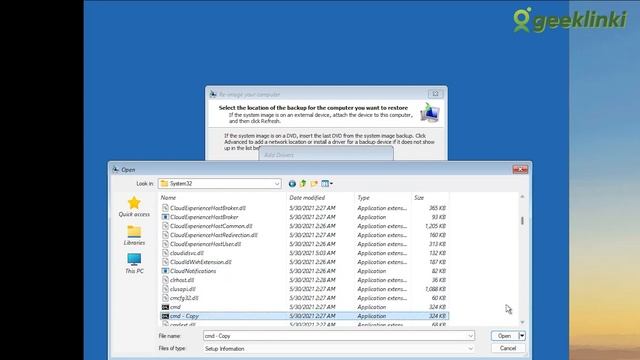This screenshot has width=640, height=360.
Task: Expand the Files of type dropdown
Action: [x=470, y=349]
